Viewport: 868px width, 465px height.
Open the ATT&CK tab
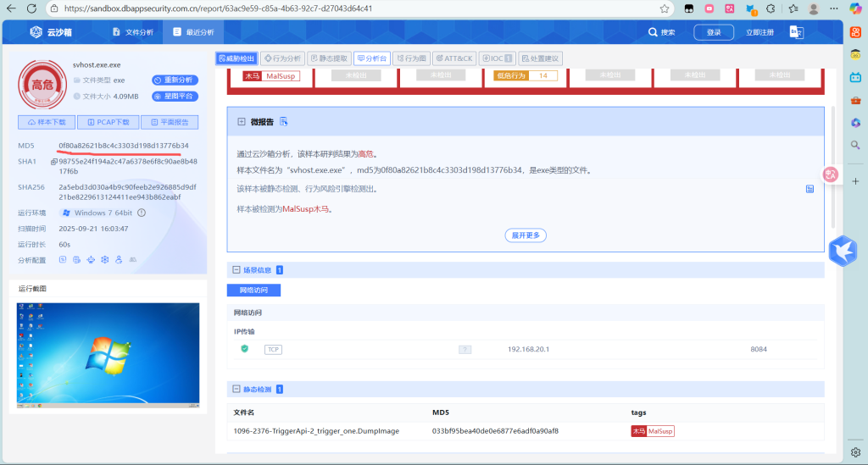(453, 58)
